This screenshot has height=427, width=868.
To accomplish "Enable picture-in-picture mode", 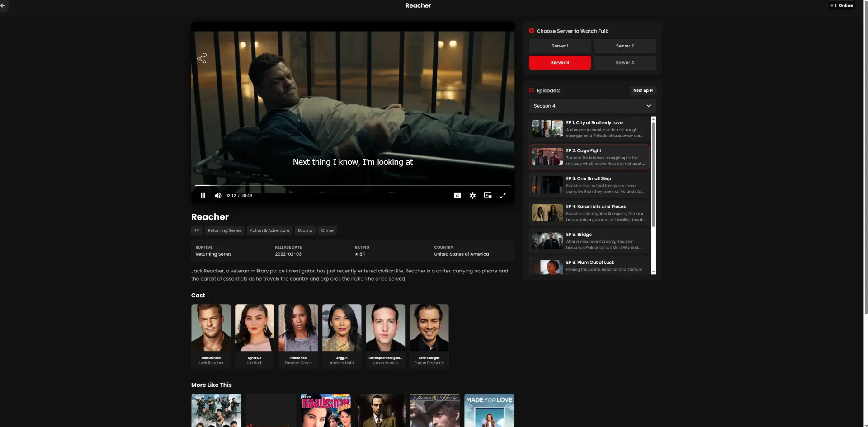I will click(488, 196).
